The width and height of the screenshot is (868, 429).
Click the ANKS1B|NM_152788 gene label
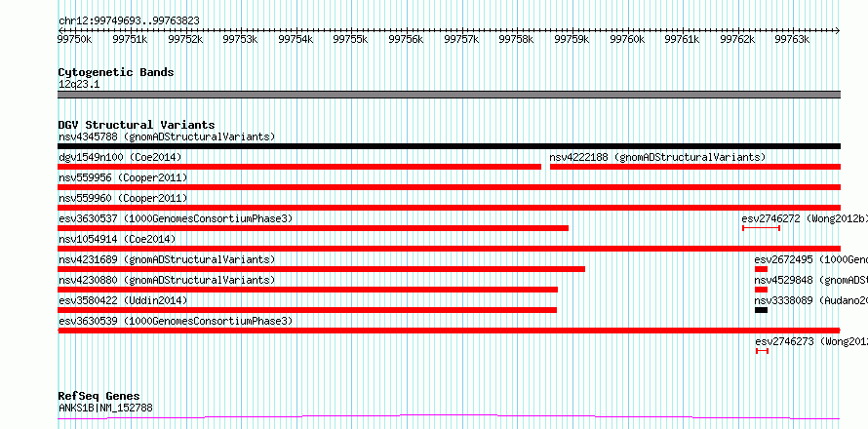point(105,408)
